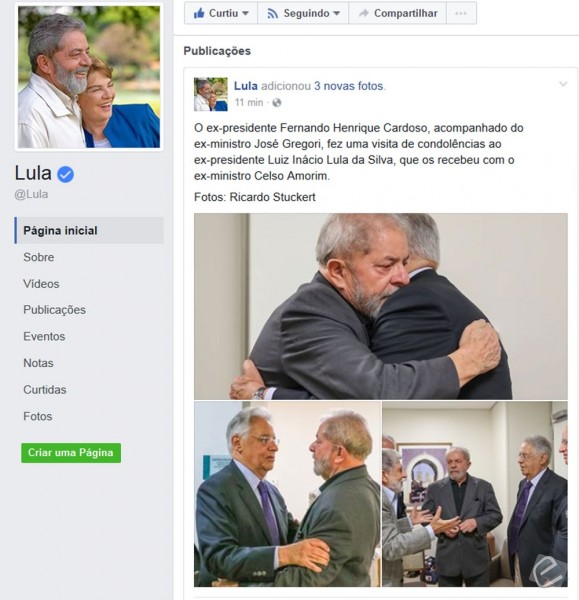Click the share arrow icon beside Compartilhar
Viewport: 579px width, 600px height.
coord(364,13)
